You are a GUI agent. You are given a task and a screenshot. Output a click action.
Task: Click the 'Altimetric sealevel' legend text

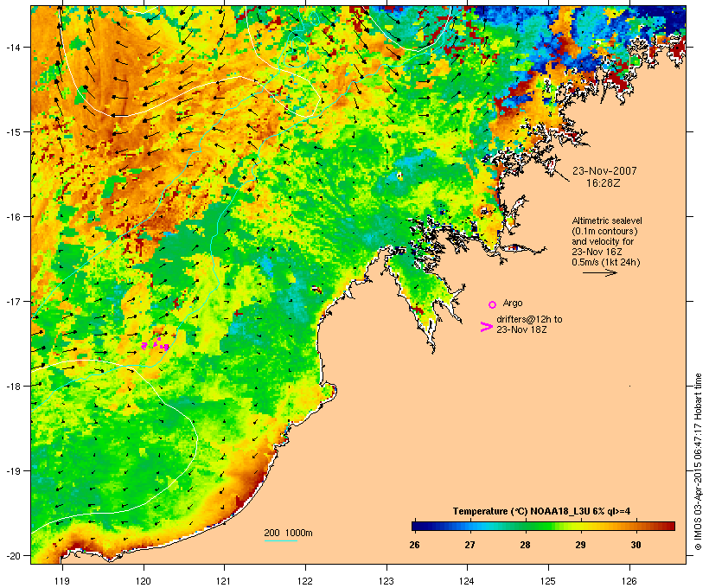607,220
